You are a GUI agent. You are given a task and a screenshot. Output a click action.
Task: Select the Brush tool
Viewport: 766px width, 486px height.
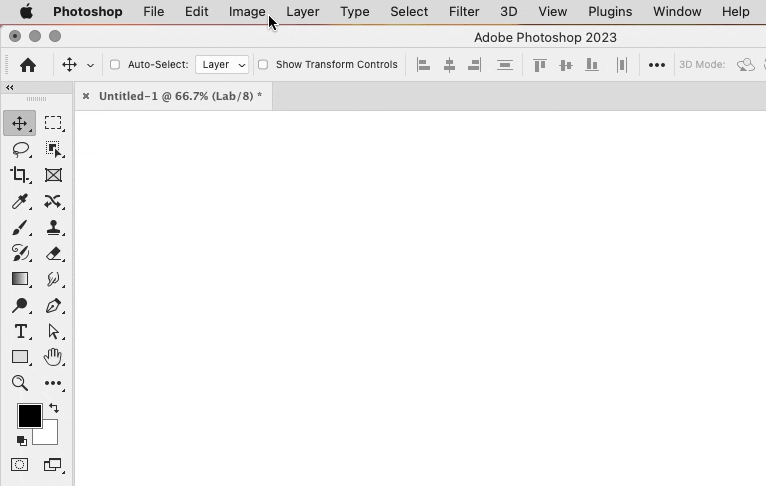click(x=20, y=227)
